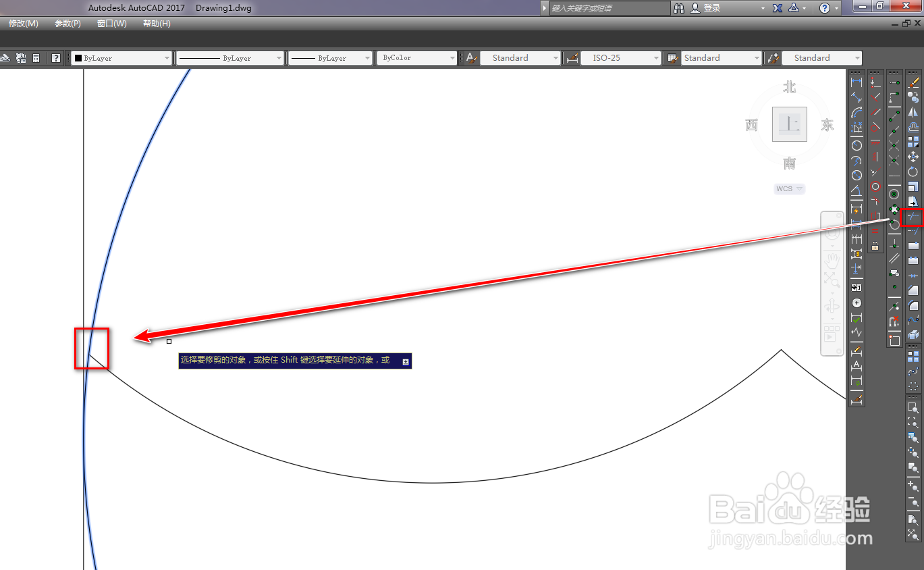
Task: Open the Pan hand tool in navigation bar
Action: pyautogui.click(x=832, y=260)
